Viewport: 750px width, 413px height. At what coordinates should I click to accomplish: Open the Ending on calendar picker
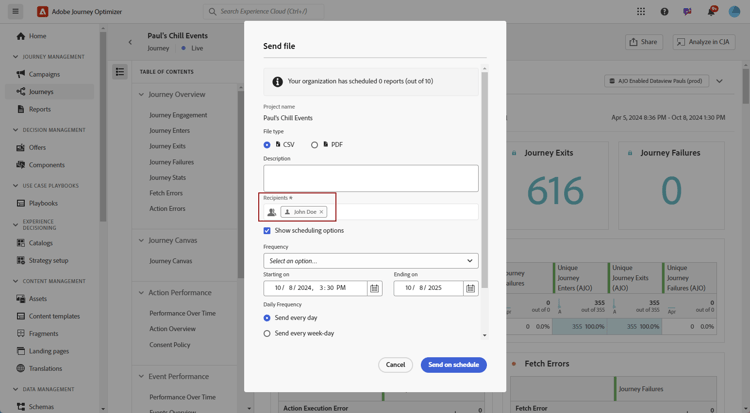tap(471, 288)
